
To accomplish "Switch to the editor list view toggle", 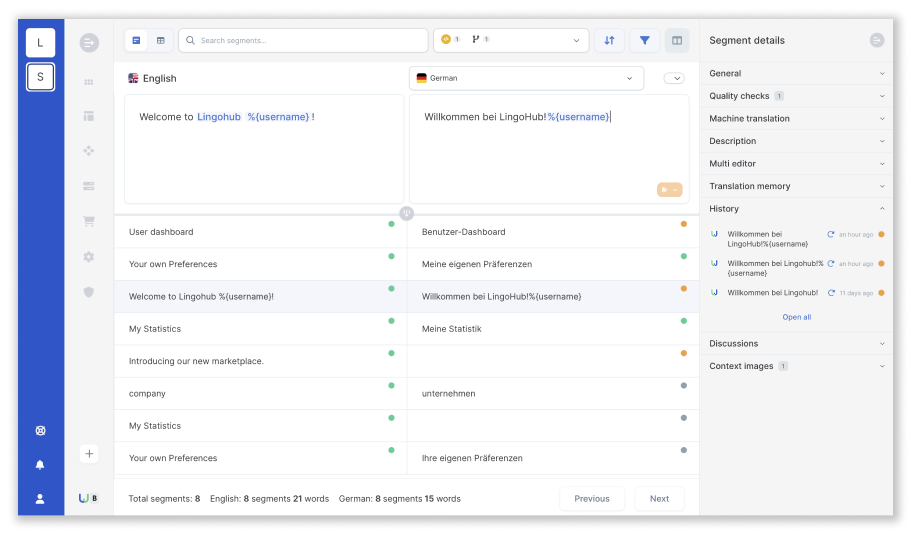I will click(x=136, y=41).
